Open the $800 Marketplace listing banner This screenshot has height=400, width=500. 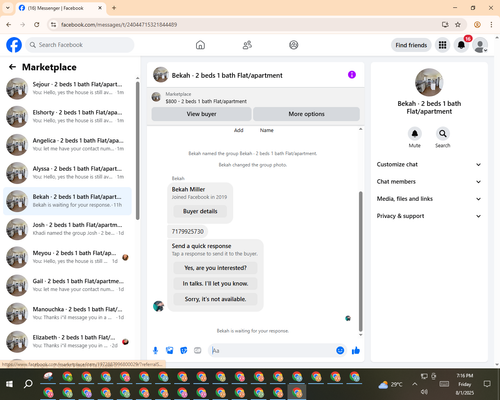[x=255, y=97]
